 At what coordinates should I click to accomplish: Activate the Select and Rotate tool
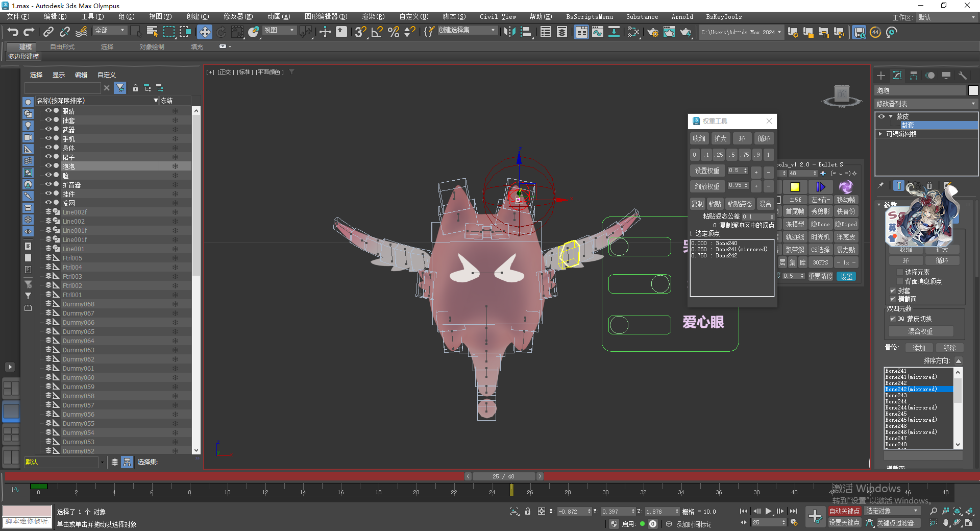coord(221,32)
